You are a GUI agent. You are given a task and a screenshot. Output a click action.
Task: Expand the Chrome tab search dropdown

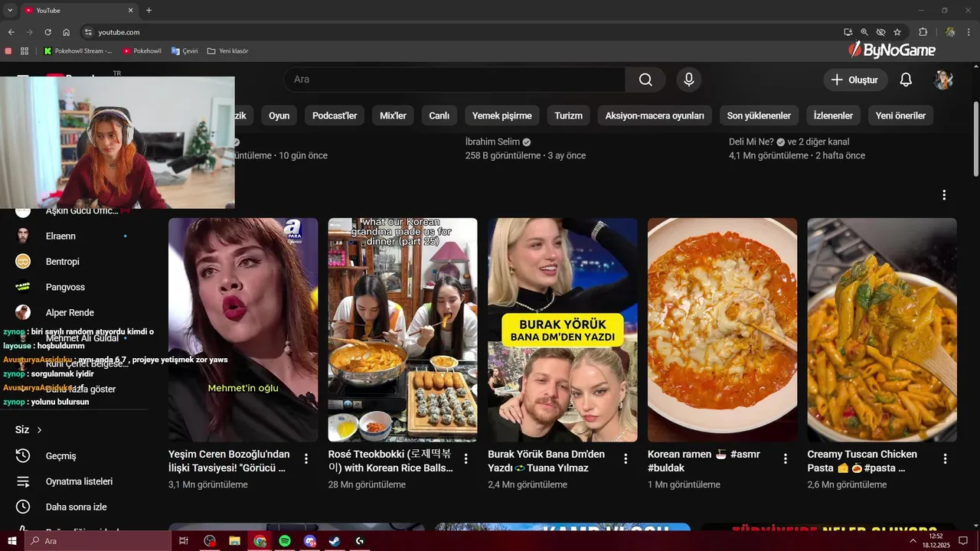point(10,11)
